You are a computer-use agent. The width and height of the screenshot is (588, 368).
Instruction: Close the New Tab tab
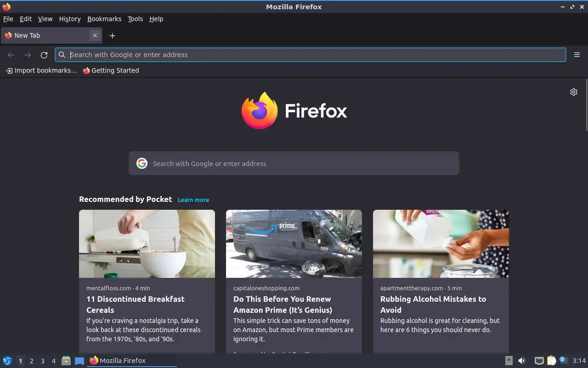tap(95, 35)
